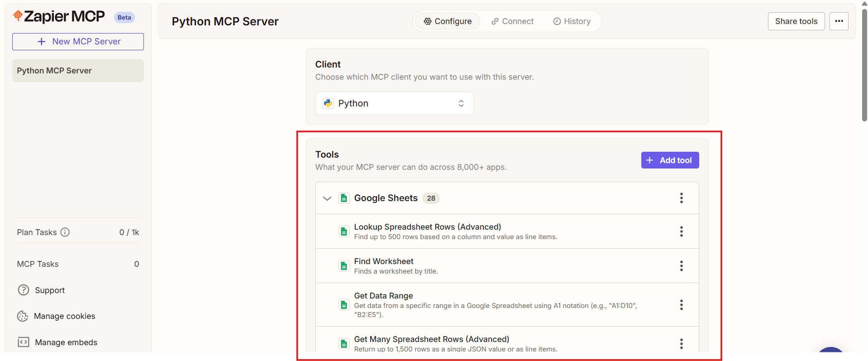Click the page's vertical scrollbar
This screenshot has height=361, width=868.
point(864,63)
